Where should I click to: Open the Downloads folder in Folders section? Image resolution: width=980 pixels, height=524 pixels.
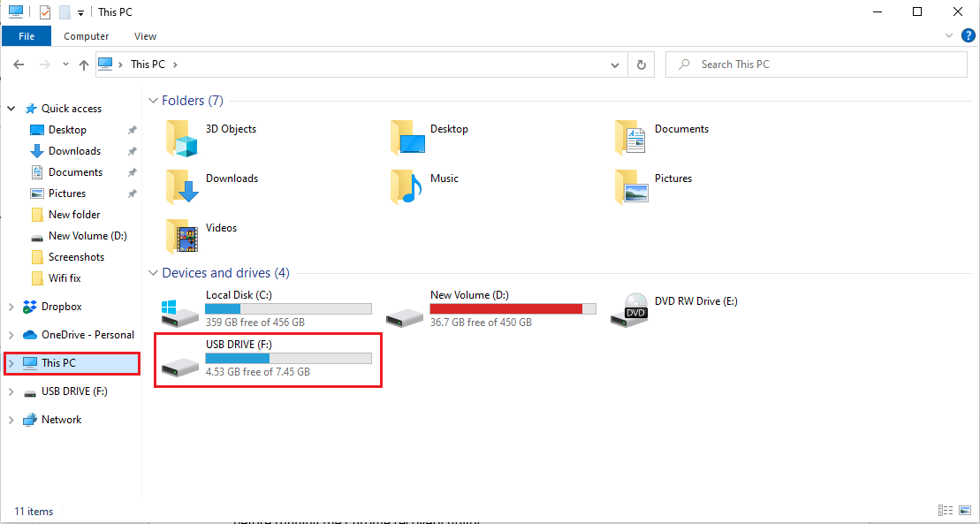182,187
